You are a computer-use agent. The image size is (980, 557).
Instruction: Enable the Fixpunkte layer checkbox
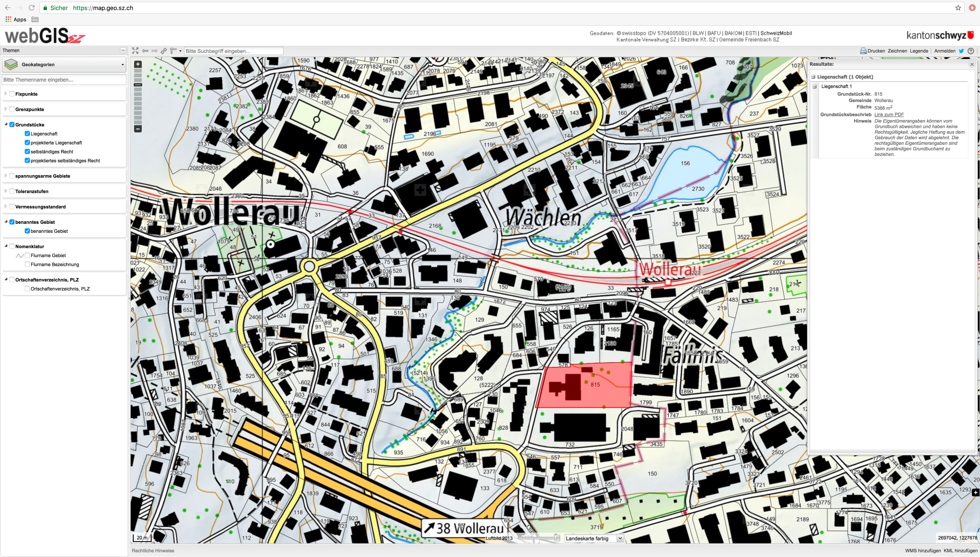pos(12,94)
